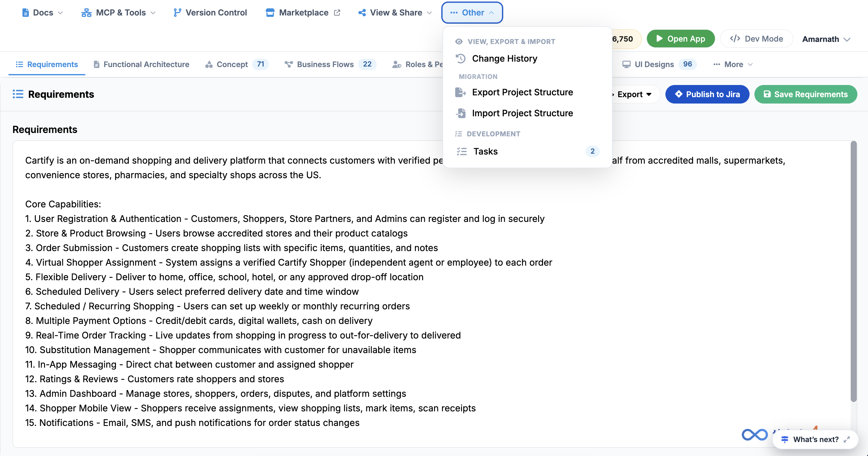Open the UI Designs tab
Image resolution: width=868 pixels, height=456 pixels.
pos(659,64)
